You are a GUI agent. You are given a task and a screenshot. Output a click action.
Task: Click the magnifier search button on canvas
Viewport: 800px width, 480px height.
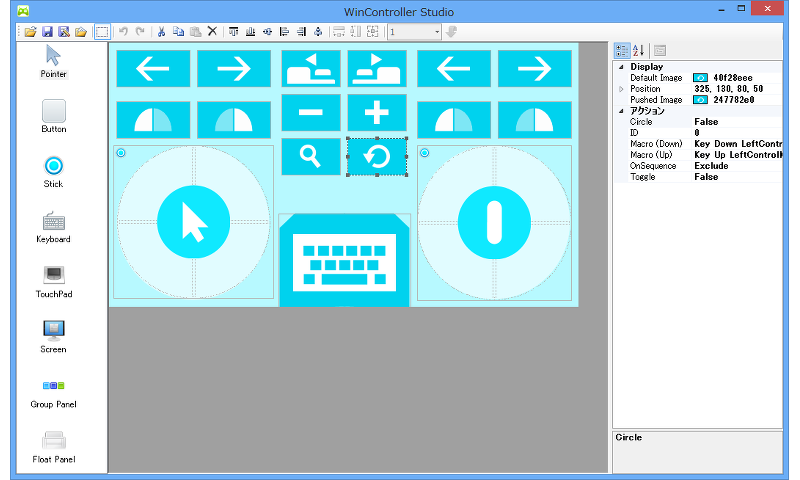click(311, 157)
